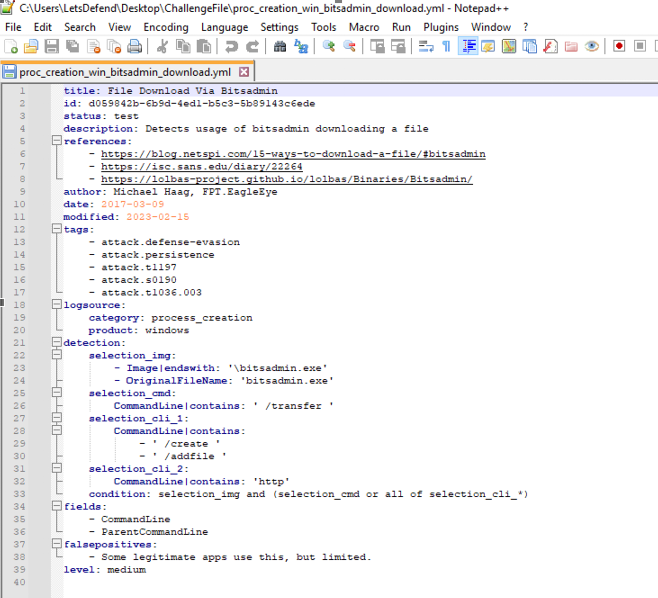Follow the isc.sans.edu diary link

click(201, 167)
